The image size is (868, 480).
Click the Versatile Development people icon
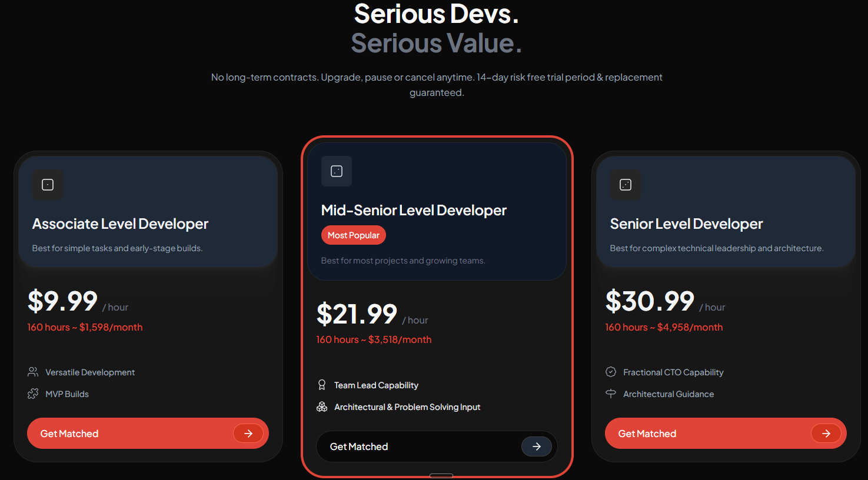pos(33,372)
